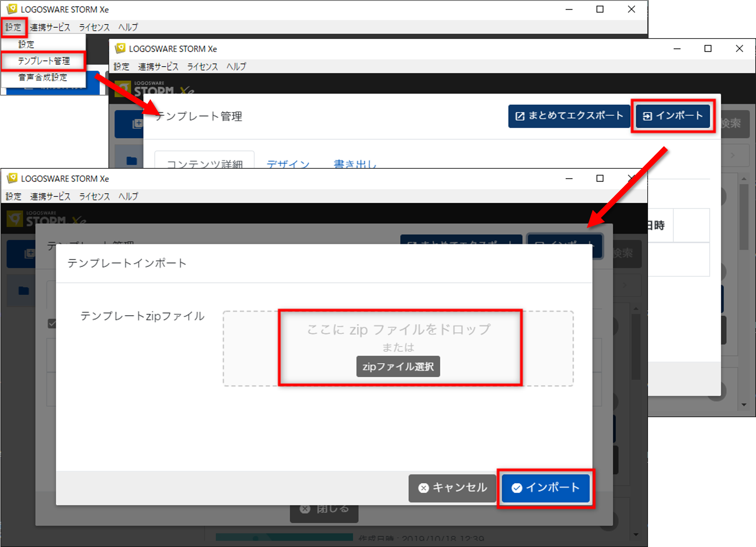The image size is (756, 547).
Task: Click the app icon in middle window title bar
Action: click(x=120, y=48)
